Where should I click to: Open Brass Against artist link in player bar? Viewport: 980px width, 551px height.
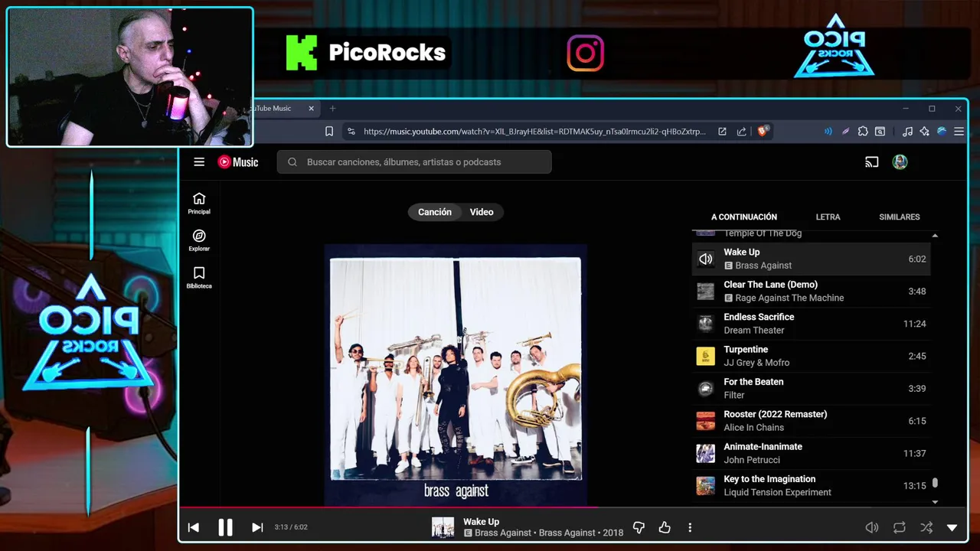coord(504,533)
